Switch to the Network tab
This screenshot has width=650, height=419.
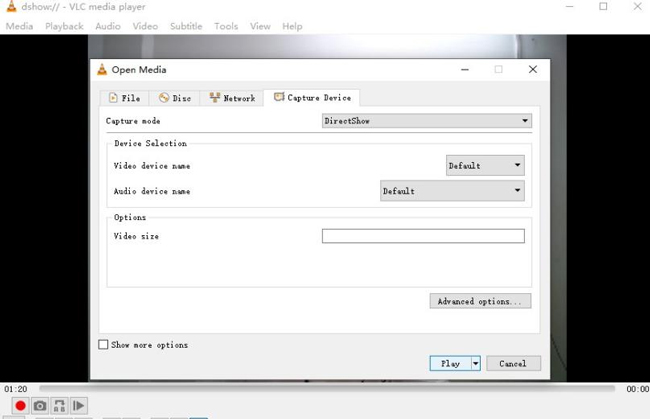pos(232,98)
